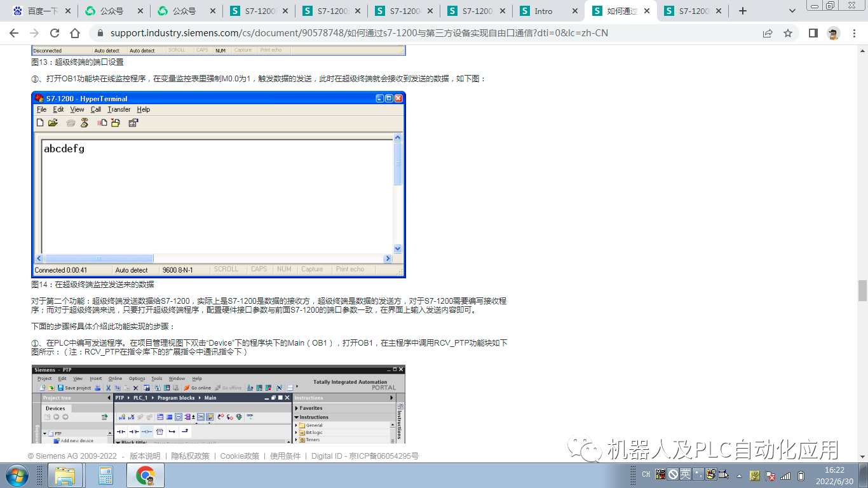Click the Chrome taskbar icon
Screen dimensions: 868x488
146,475
